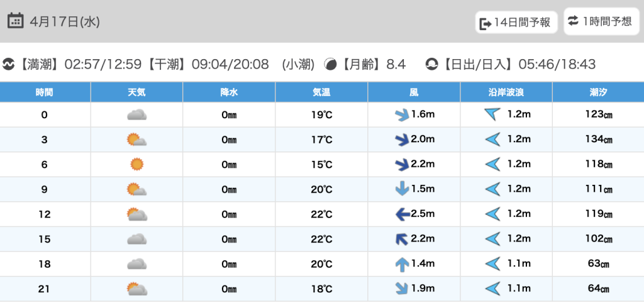Image resolution: width=644 pixels, height=303 pixels.
Task: Click the wave direction icon at hour 0
Action: click(492, 114)
